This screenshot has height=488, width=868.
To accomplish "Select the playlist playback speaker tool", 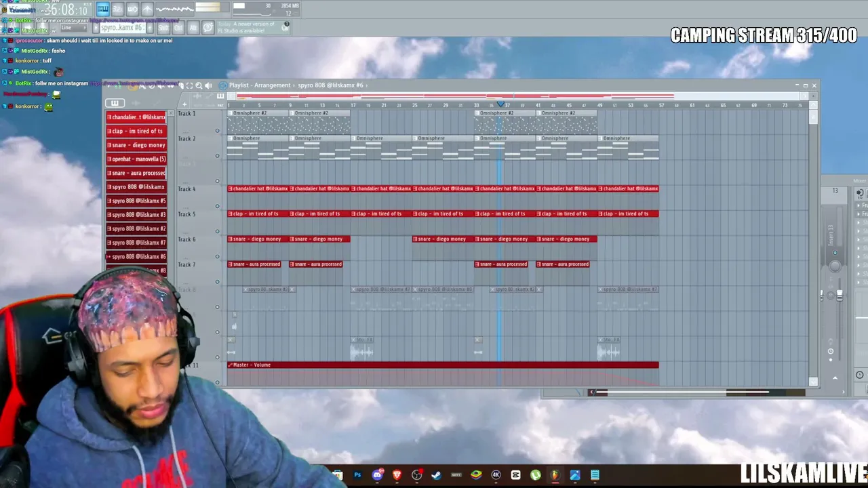I will point(208,85).
